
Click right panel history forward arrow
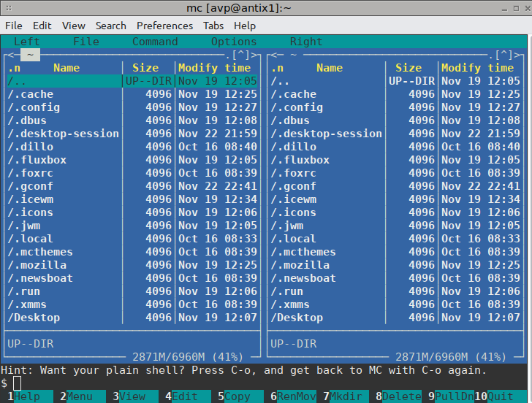pyautogui.click(x=517, y=55)
